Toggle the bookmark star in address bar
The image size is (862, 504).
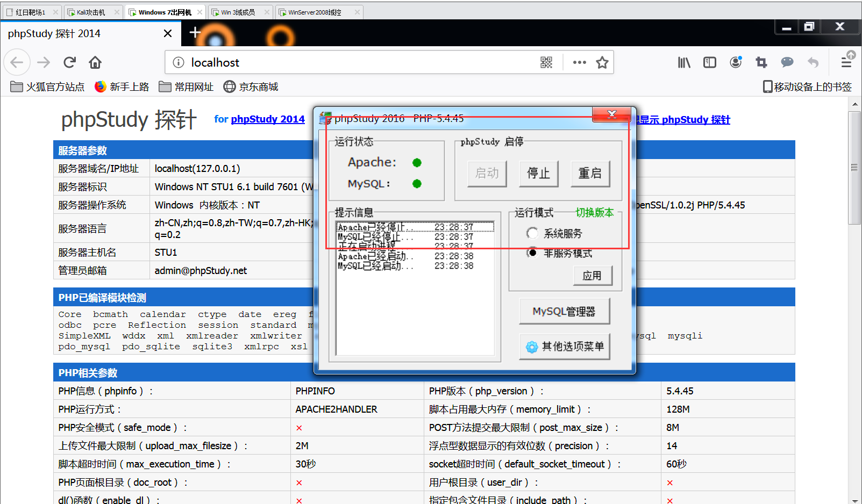[602, 62]
